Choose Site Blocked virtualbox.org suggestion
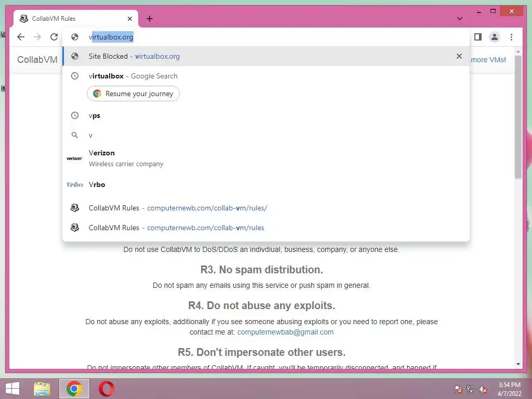Viewport: 532px width, 399px height. click(267, 56)
